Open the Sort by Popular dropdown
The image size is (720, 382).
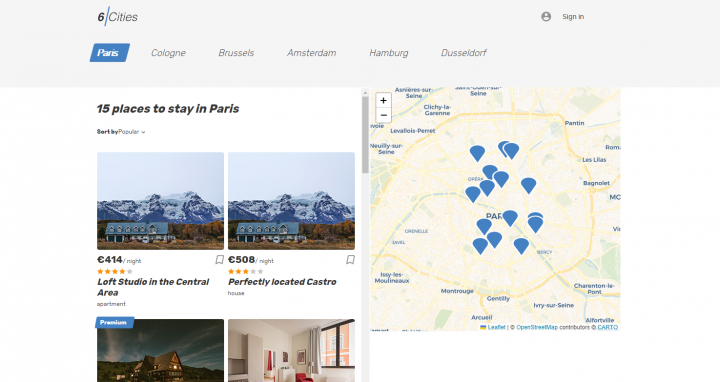click(132, 132)
